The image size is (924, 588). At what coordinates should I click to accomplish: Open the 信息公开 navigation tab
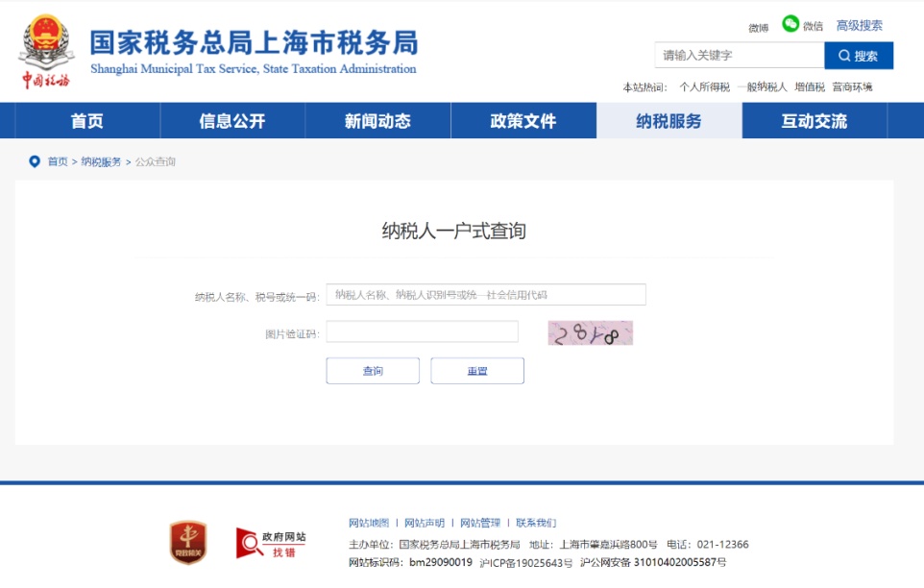tap(232, 121)
